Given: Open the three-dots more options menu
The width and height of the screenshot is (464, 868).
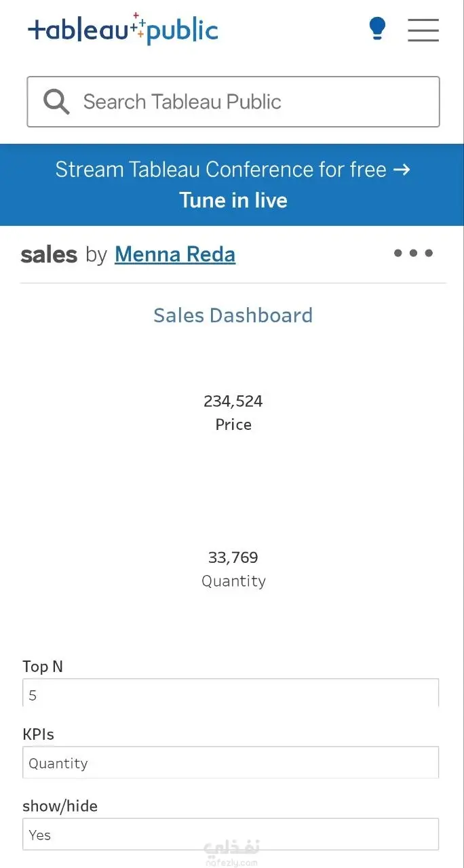Looking at the screenshot, I should pyautogui.click(x=414, y=253).
